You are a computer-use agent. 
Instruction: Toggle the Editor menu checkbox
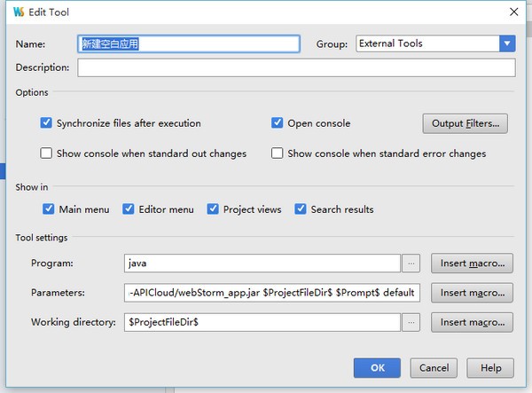129,209
